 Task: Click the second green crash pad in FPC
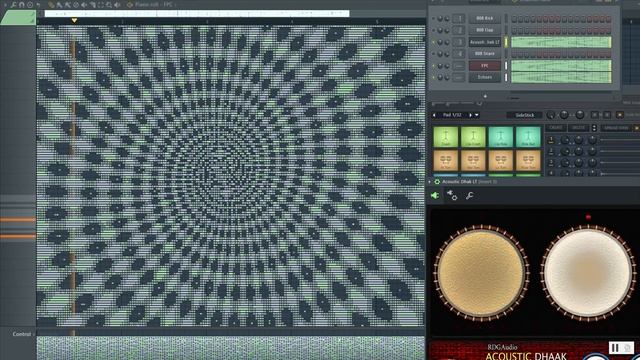click(473, 137)
